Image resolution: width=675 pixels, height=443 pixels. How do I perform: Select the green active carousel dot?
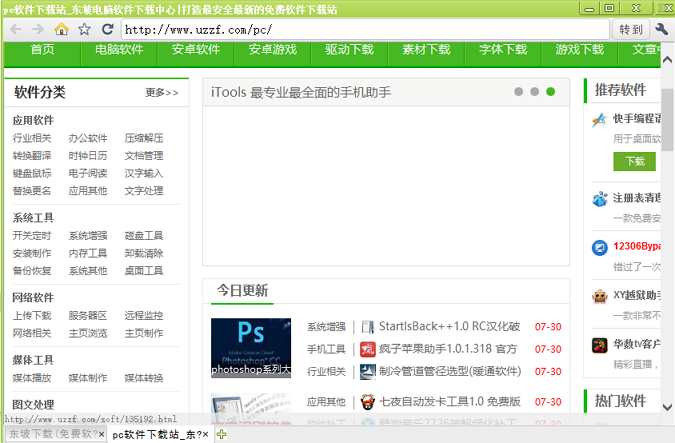coord(551,92)
